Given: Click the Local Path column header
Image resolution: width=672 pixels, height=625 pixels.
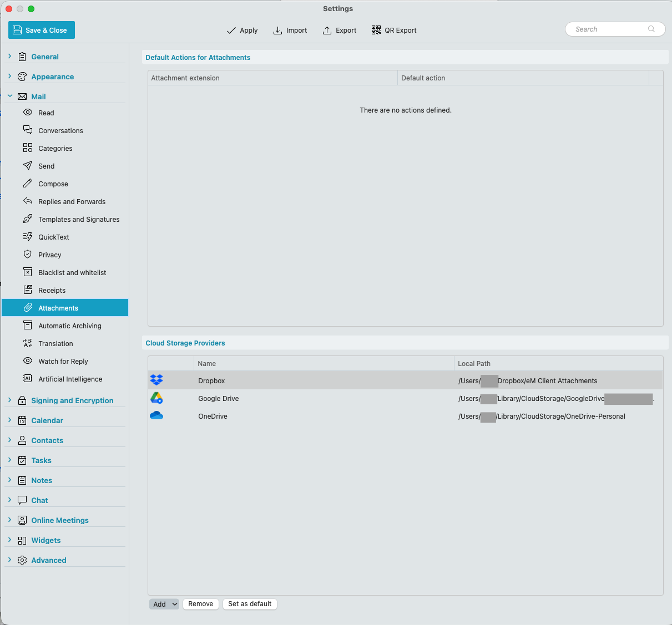Looking at the screenshot, I should click(474, 363).
